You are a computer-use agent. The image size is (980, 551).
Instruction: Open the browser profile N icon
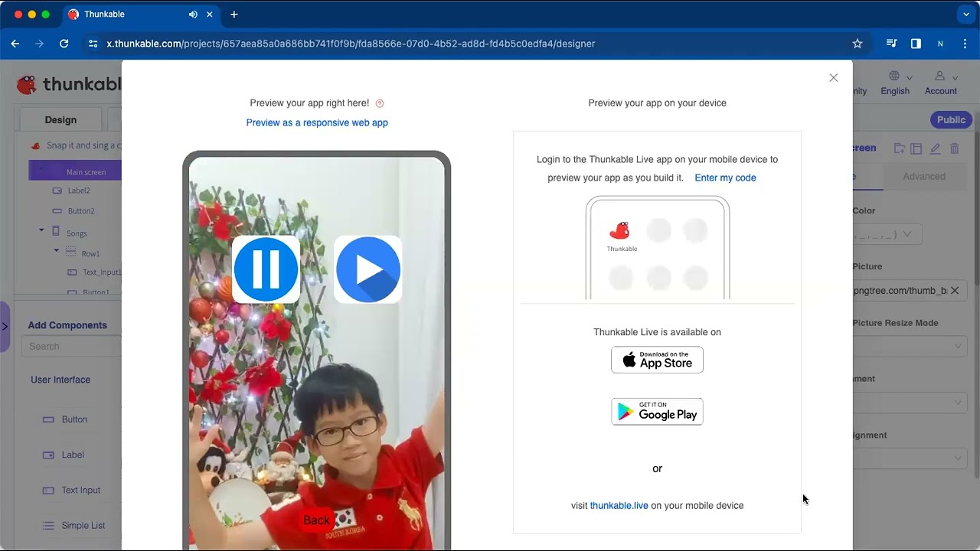[940, 44]
